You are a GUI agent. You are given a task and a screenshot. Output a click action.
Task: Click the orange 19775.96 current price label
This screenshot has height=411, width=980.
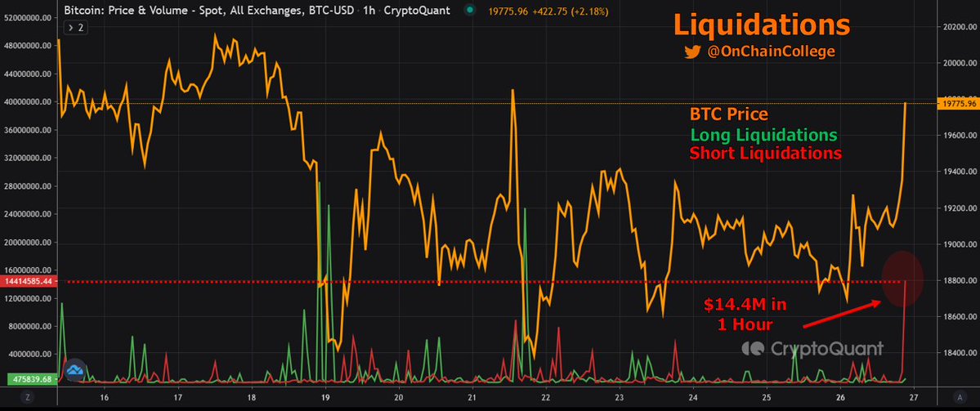pyautogui.click(x=958, y=104)
